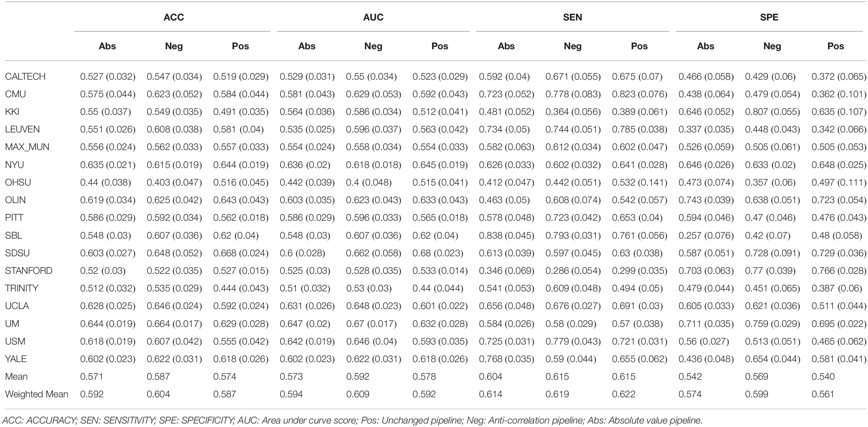The image size is (868, 427).
Task: Click Weighted Mean ACC Neg value 0.604
Action: coord(158,394)
